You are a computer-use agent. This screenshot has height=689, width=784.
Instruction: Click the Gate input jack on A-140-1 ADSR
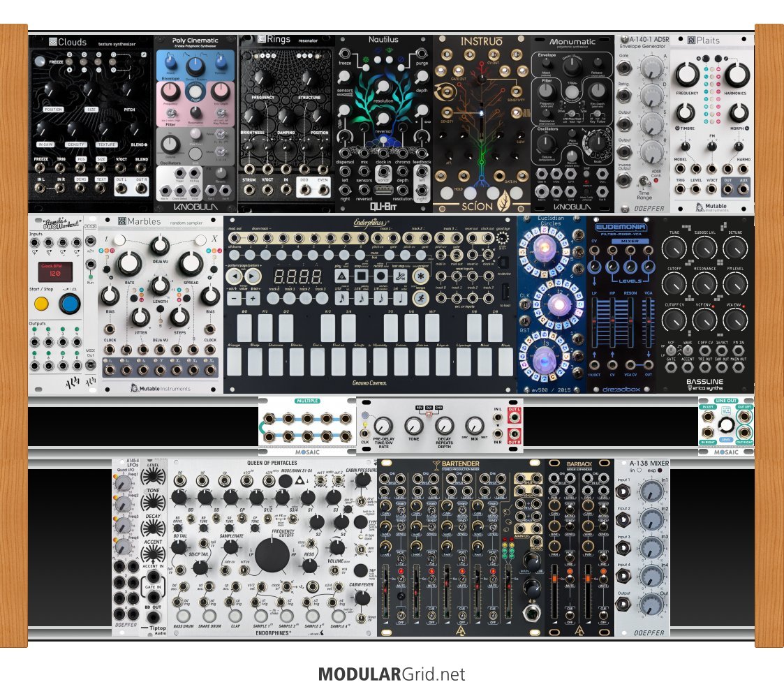(x=624, y=68)
